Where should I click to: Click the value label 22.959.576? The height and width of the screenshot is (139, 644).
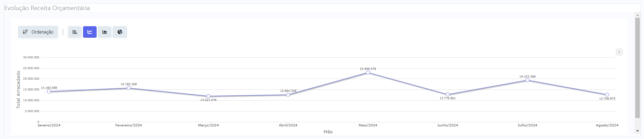(368, 69)
